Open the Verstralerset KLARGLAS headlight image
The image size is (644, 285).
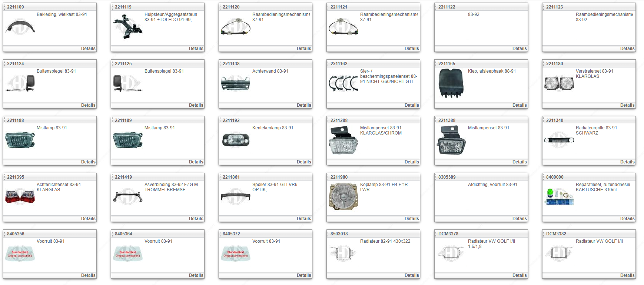pyautogui.click(x=559, y=83)
